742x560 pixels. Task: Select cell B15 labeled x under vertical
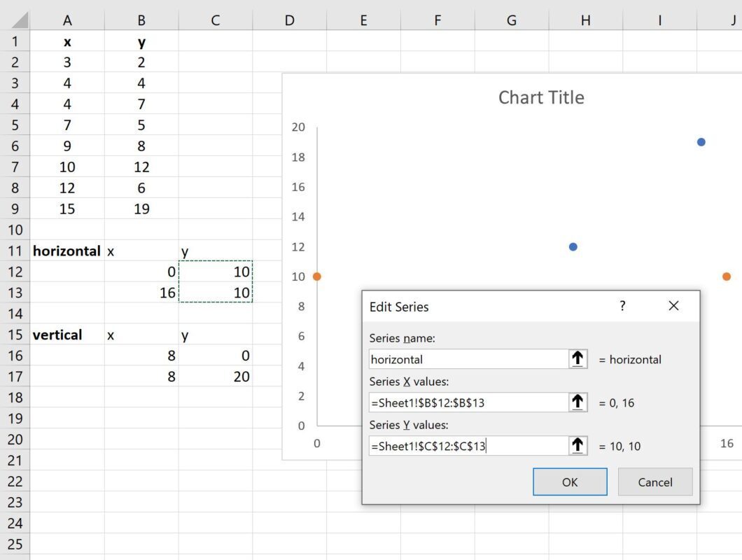[x=141, y=335]
